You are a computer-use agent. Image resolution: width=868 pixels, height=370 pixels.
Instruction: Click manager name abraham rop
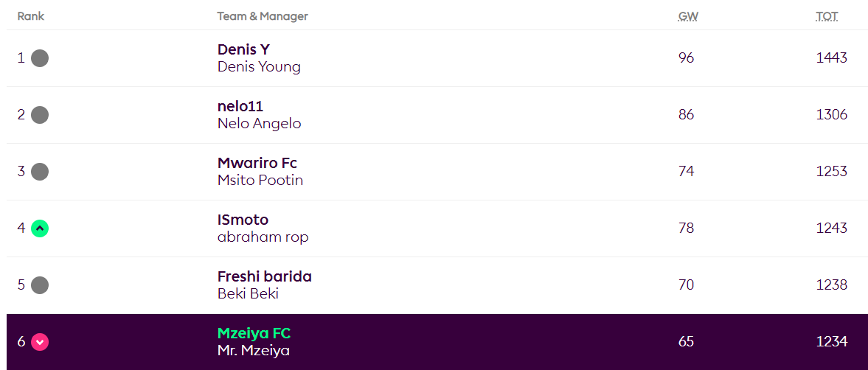[263, 237]
